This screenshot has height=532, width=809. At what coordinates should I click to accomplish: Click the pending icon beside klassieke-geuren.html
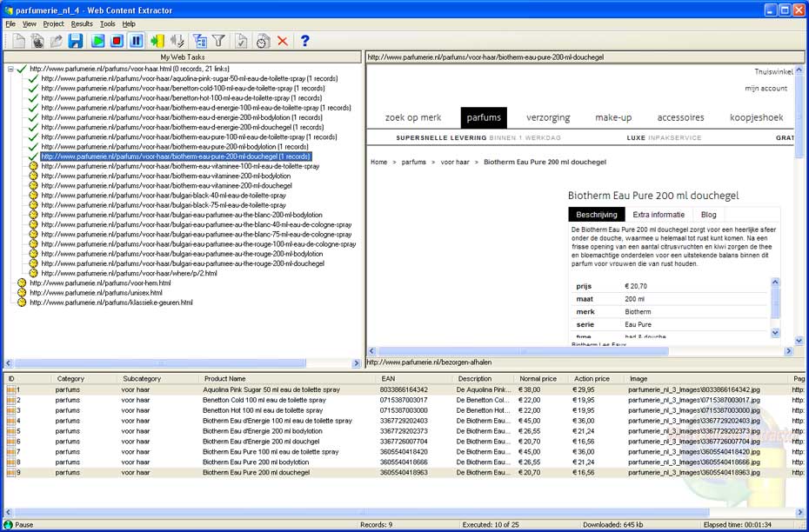(22, 303)
